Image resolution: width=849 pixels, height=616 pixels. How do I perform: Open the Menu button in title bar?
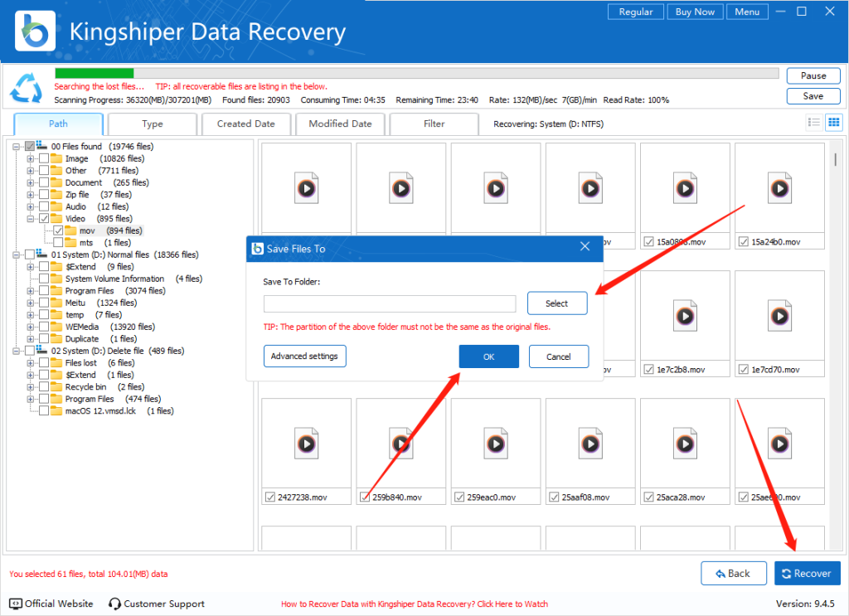pos(747,12)
